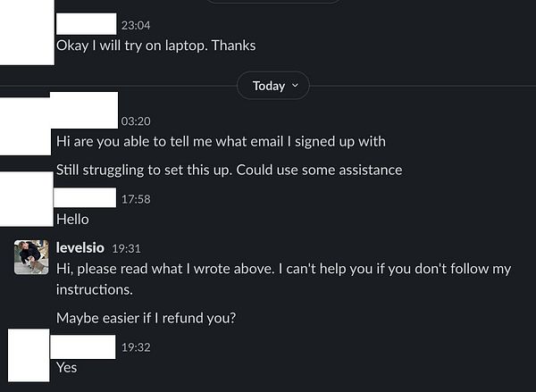
Task: Click the redacted username beside 19:32
Action: 83,346
